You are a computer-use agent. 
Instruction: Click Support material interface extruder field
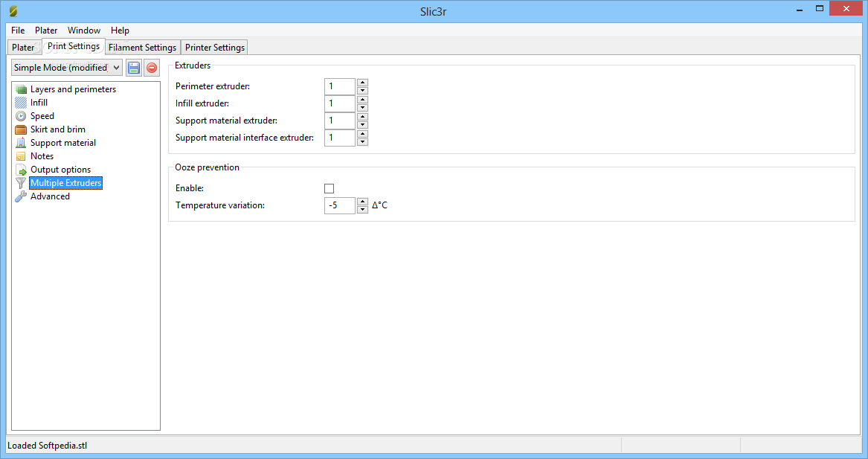click(340, 138)
